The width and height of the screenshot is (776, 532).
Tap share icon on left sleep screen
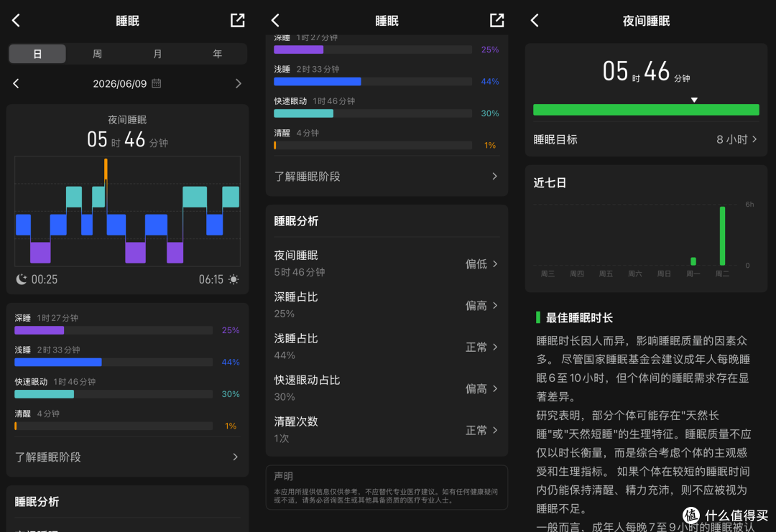pyautogui.click(x=238, y=20)
